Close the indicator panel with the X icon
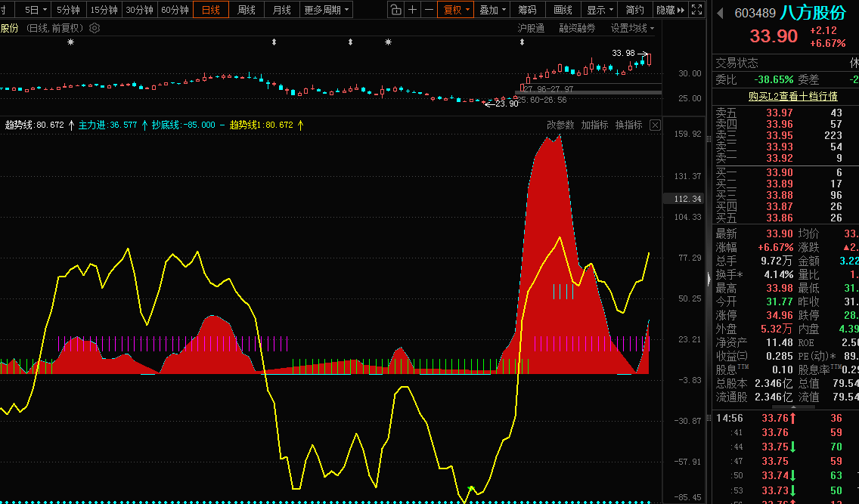 pyautogui.click(x=655, y=125)
